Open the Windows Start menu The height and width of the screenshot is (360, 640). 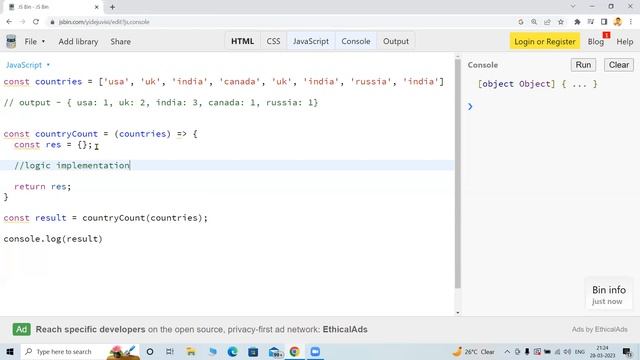point(10,351)
